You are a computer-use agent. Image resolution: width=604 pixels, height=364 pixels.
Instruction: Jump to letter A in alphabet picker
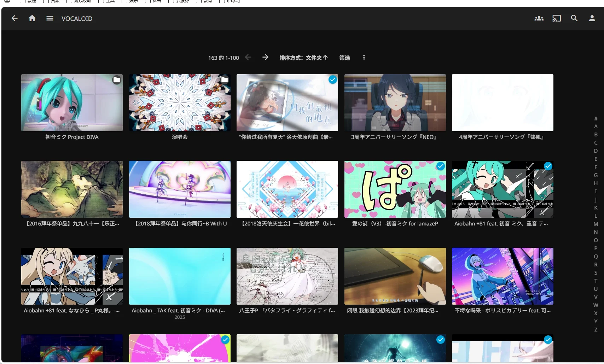[596, 127]
